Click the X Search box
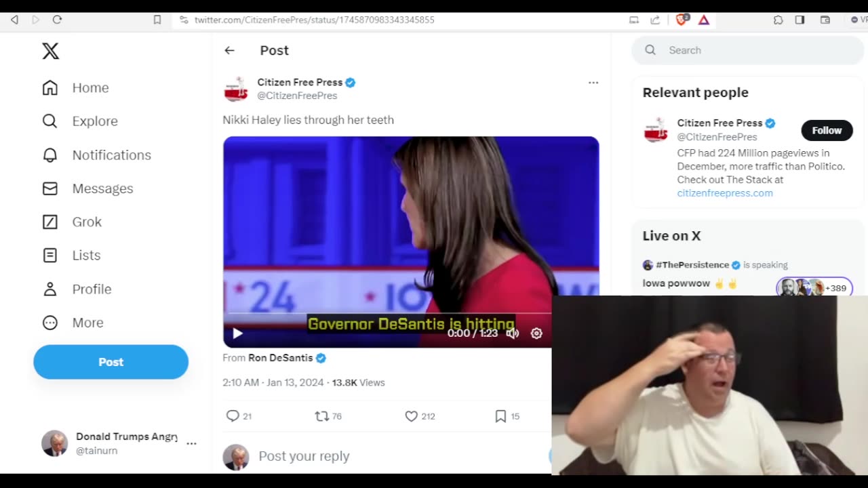Viewport: 868px width, 488px height. [x=747, y=50]
